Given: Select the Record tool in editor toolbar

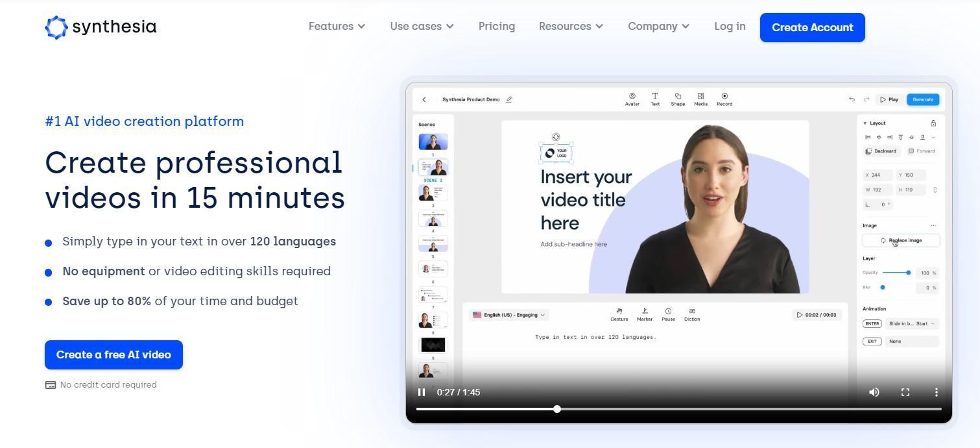Looking at the screenshot, I should [724, 99].
